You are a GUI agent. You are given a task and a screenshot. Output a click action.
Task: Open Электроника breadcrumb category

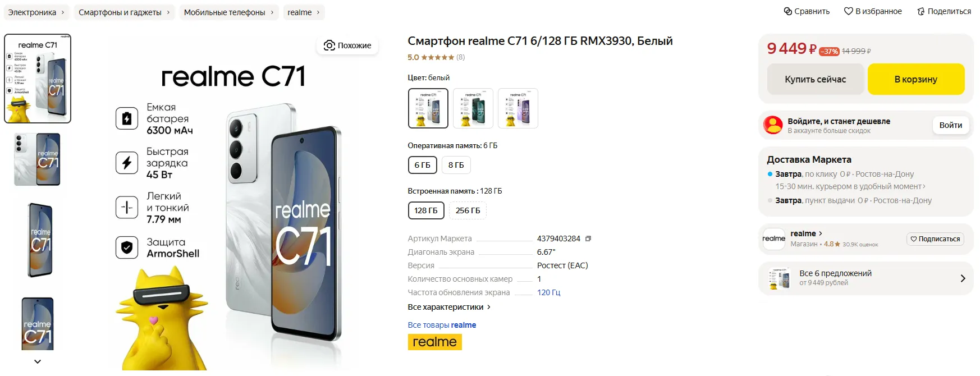[x=36, y=12]
